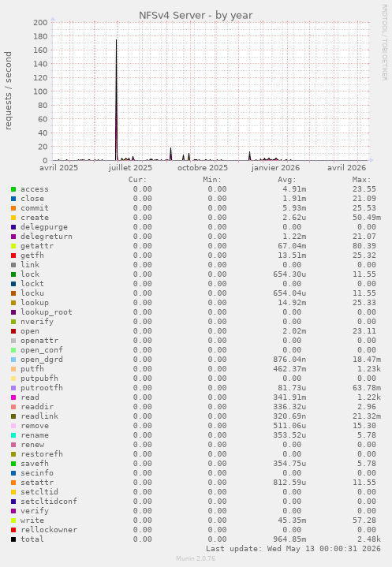Click the "lookup_root" legend label
The width and height of the screenshot is (392, 567).
tap(47, 312)
